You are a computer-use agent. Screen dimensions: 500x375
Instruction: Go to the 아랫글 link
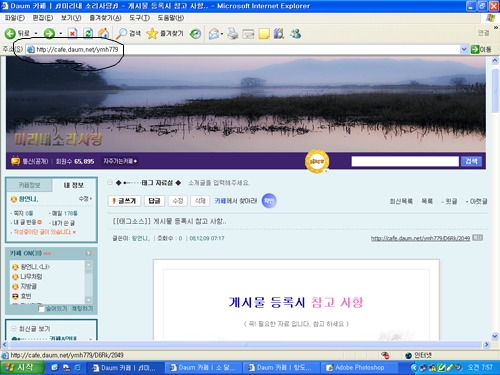[478, 201]
